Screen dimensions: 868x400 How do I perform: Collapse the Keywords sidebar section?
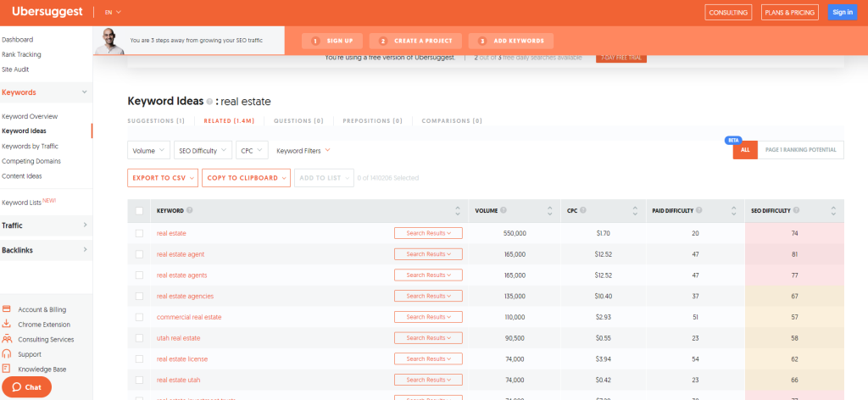(x=46, y=92)
